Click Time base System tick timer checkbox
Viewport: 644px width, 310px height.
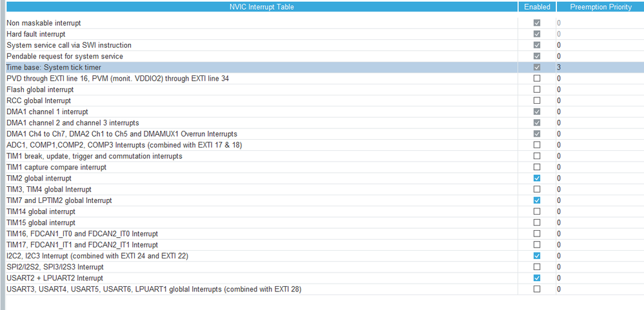tap(537, 67)
